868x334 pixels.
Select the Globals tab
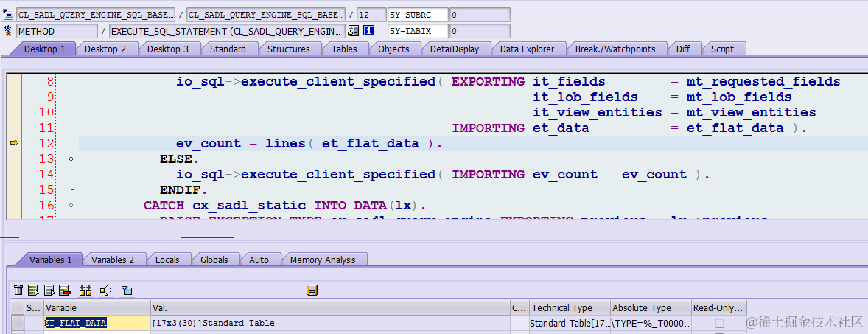click(214, 260)
